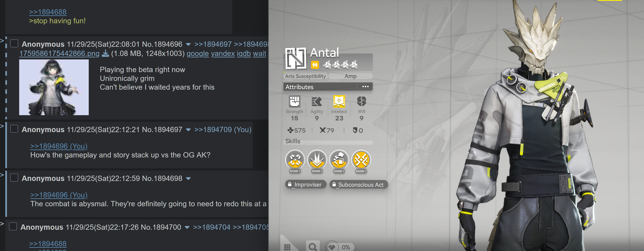Viewport: 644px width, 251px height.
Task: Click the magnifier search icon at bottom
Action: point(313,247)
